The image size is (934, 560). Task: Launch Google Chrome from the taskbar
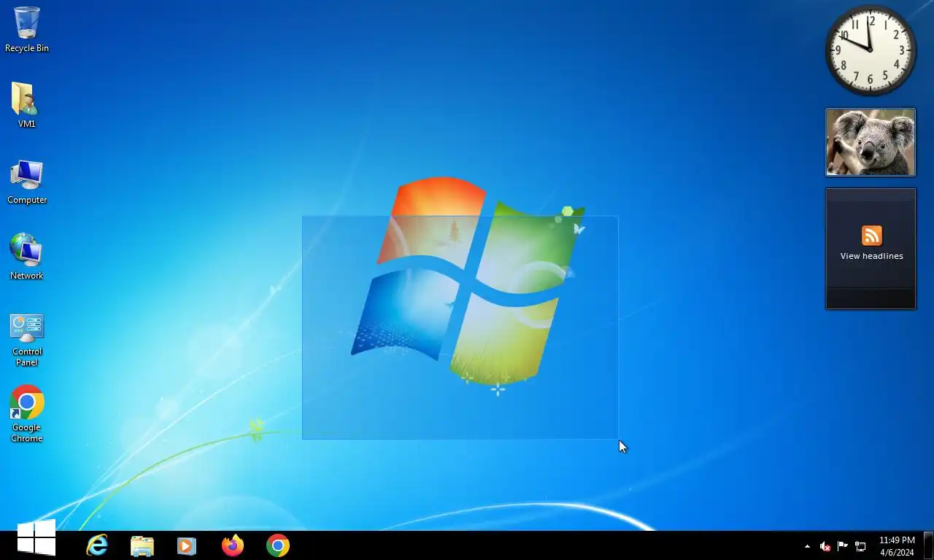point(278,545)
